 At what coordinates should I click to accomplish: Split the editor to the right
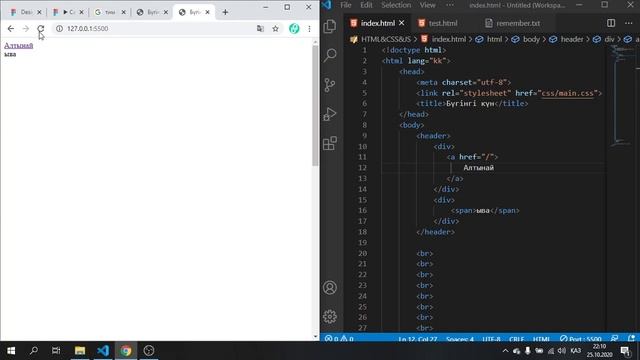(611, 23)
